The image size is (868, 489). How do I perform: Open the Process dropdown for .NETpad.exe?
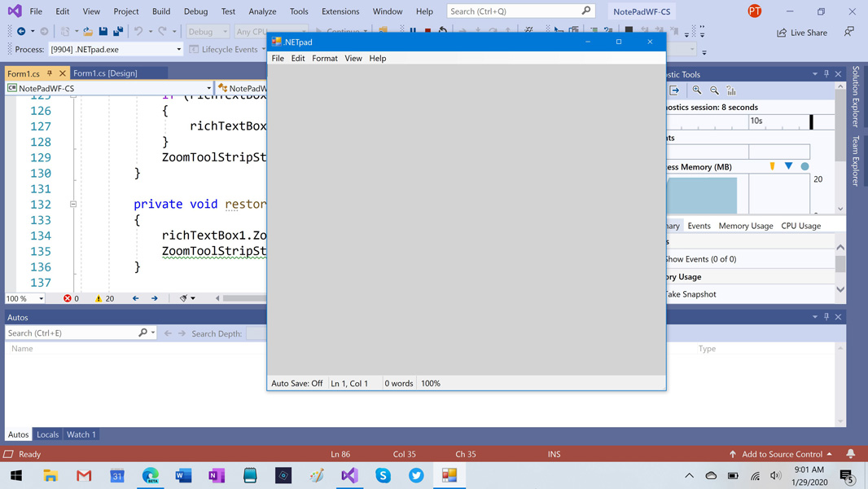coord(178,50)
